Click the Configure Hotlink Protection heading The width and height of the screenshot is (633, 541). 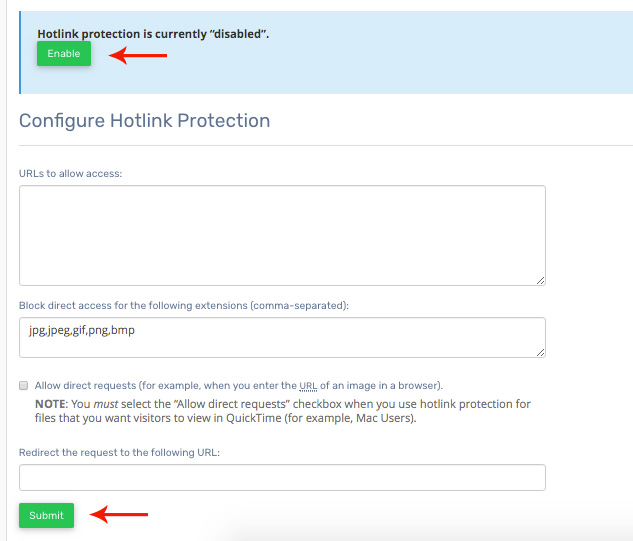point(145,121)
